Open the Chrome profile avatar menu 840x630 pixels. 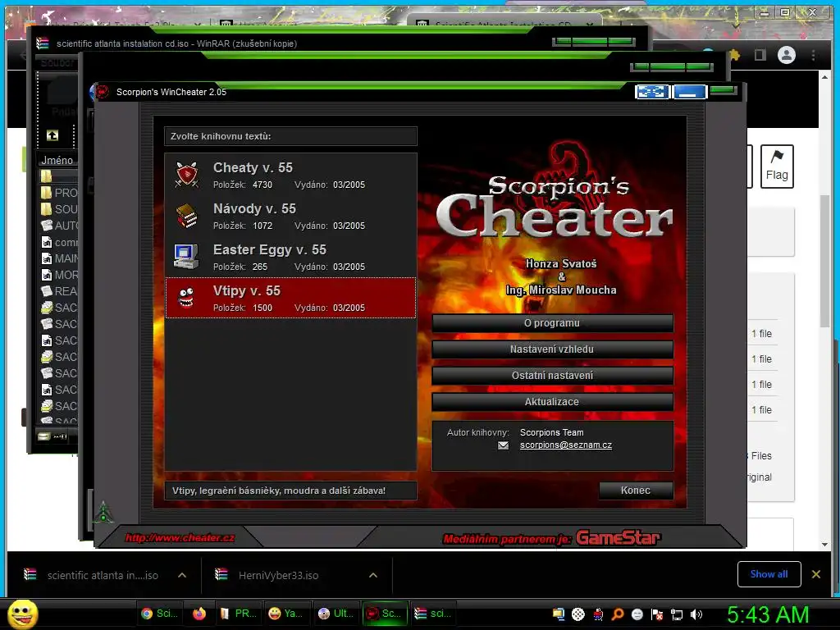coord(787,55)
